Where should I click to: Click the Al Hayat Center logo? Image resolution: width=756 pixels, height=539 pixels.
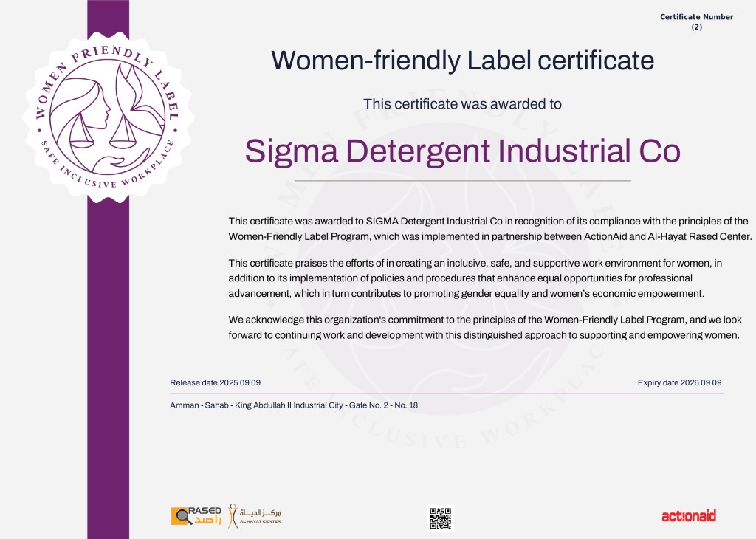(x=254, y=515)
